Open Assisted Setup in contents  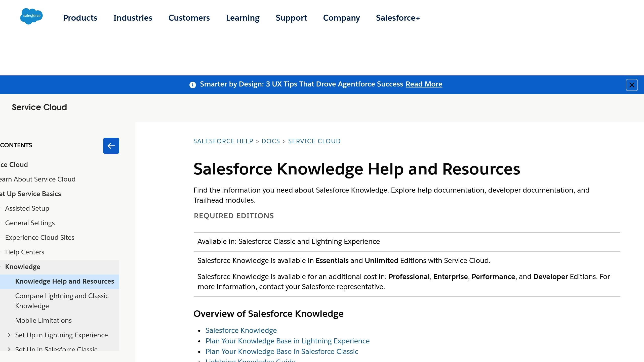[27, 208]
